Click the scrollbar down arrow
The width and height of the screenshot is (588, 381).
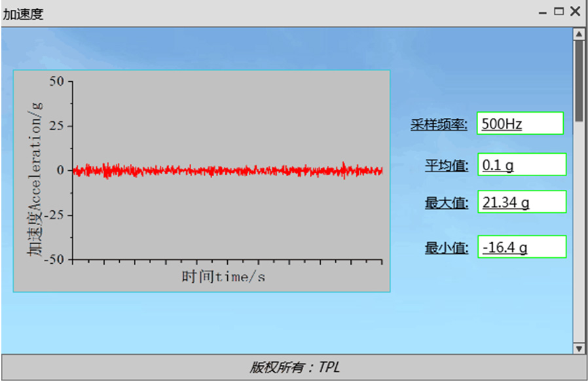(579, 348)
